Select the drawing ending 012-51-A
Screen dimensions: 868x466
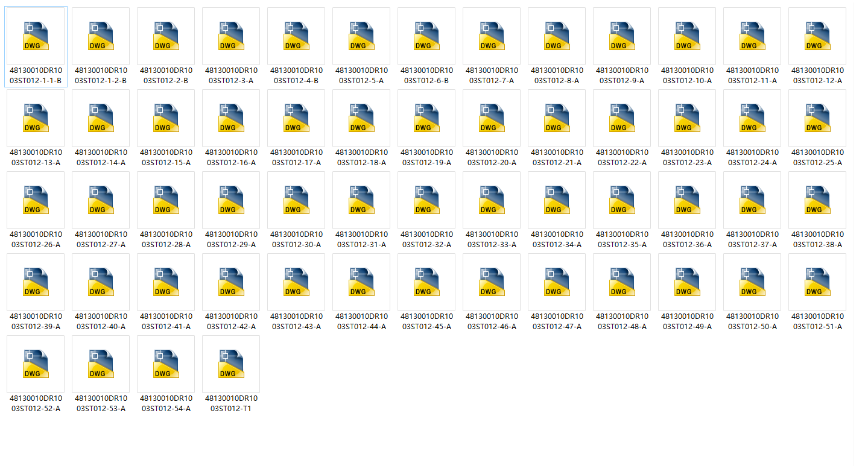click(x=817, y=282)
